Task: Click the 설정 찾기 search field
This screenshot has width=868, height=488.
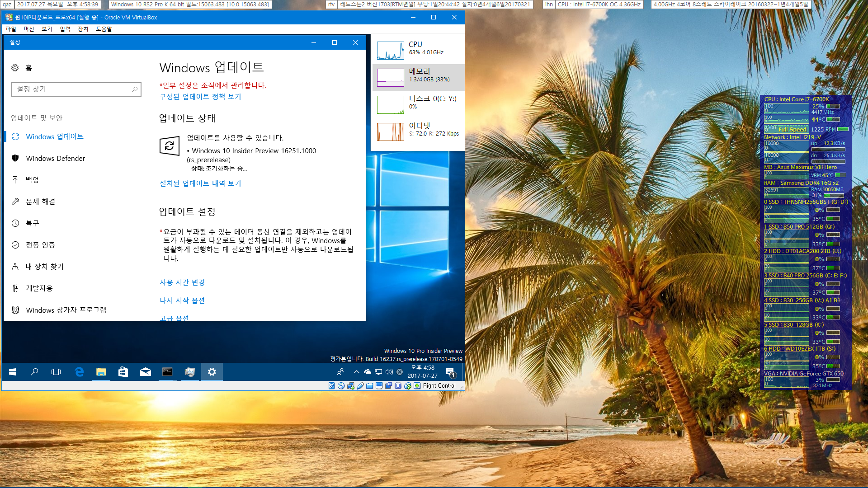Action: point(76,89)
